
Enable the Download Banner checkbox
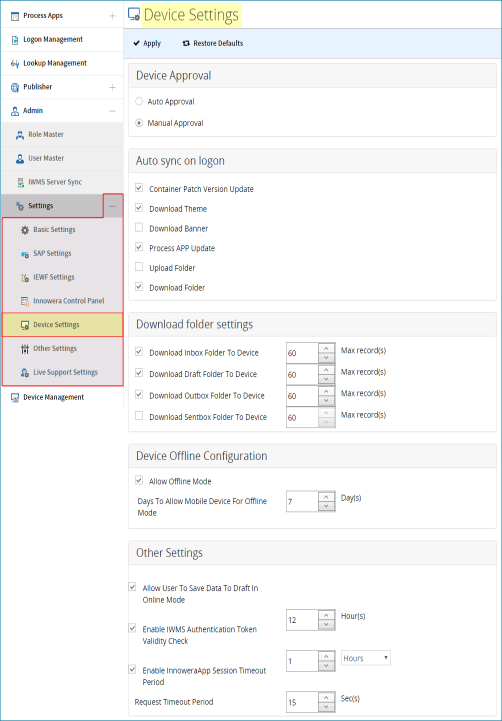coord(139,228)
